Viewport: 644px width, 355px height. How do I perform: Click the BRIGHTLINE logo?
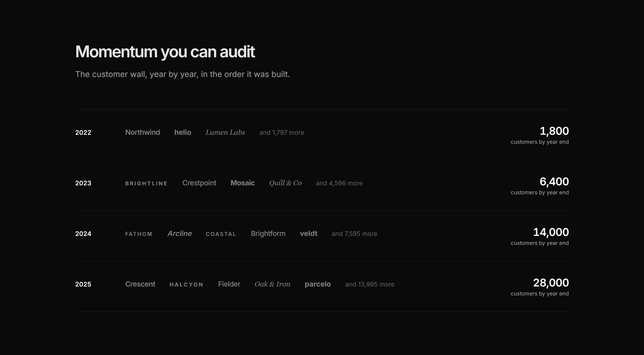(x=146, y=183)
